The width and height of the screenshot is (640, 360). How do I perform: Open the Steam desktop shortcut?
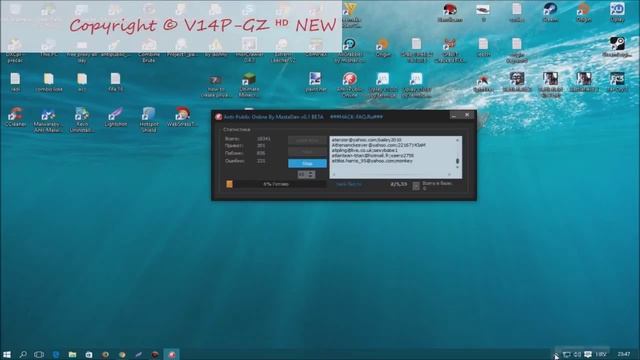tap(550, 12)
